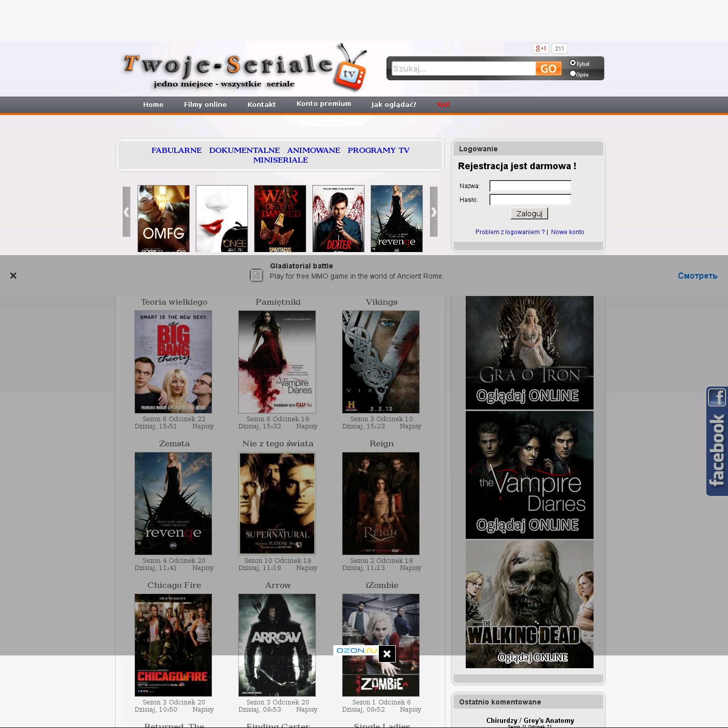This screenshot has width=728, height=728.
Task: Select the DOKUMENTALNE category link
Action: coord(244,150)
